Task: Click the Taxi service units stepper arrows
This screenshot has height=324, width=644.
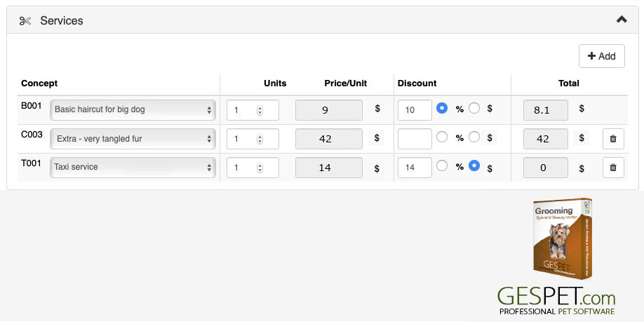Action: tap(260, 168)
